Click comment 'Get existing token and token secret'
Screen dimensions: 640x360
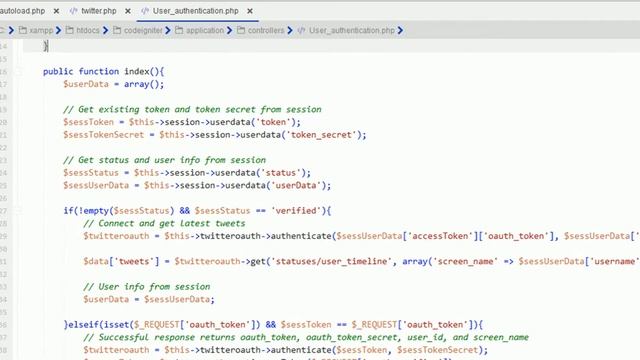192,109
